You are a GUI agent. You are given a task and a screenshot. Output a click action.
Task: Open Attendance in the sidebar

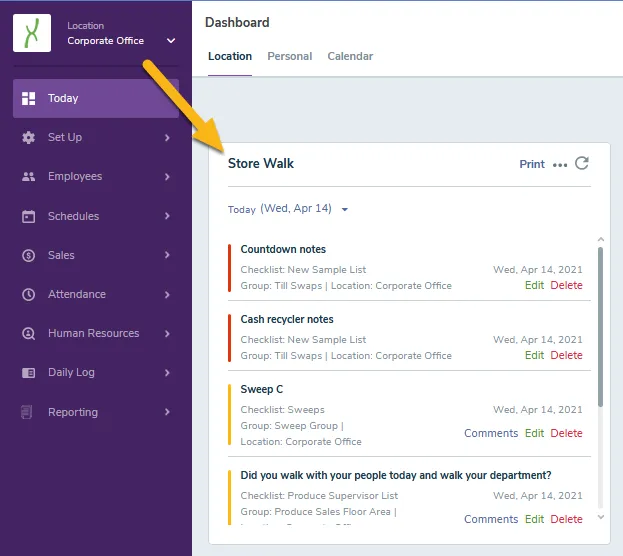tap(96, 294)
